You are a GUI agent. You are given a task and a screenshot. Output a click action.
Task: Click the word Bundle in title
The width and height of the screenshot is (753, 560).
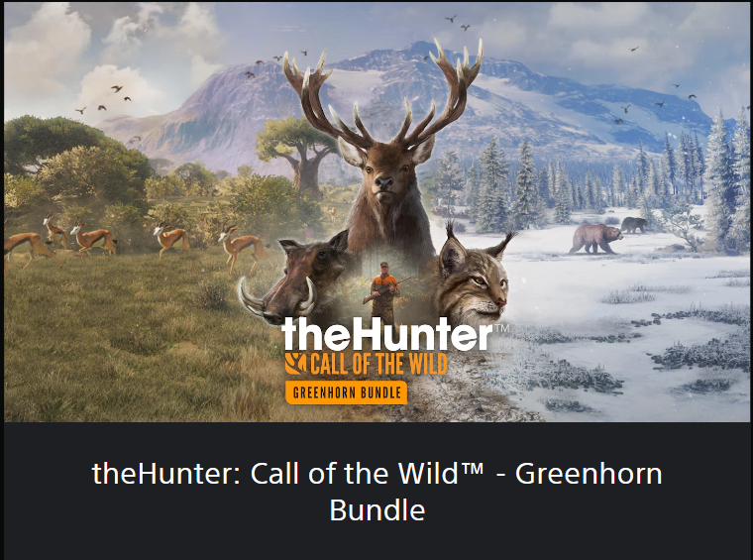376,510
